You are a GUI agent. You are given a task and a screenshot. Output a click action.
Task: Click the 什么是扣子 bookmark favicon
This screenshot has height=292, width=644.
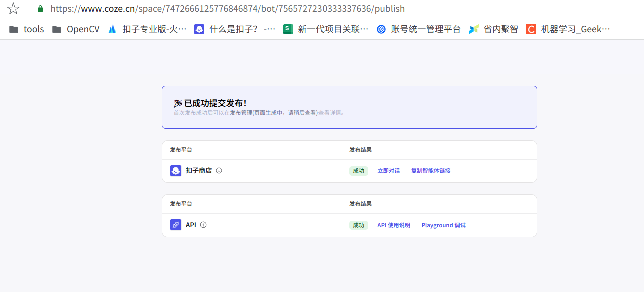click(199, 29)
